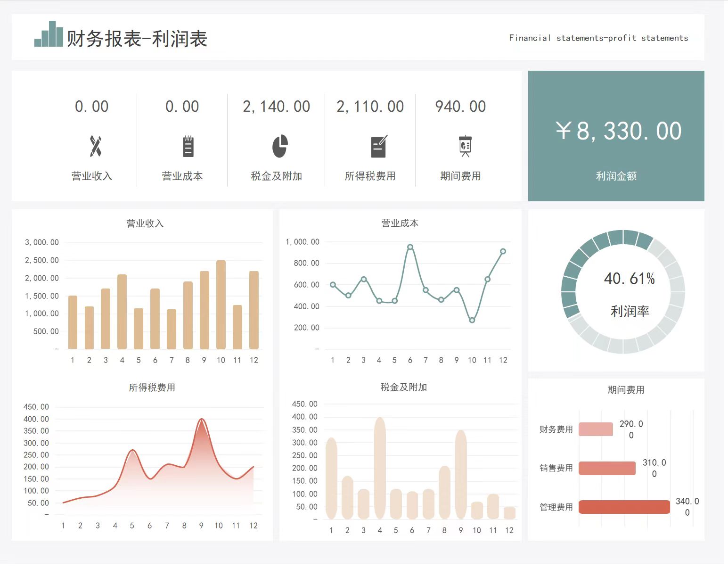
Task: Click the 所得税费用 chart title
Action: click(152, 388)
